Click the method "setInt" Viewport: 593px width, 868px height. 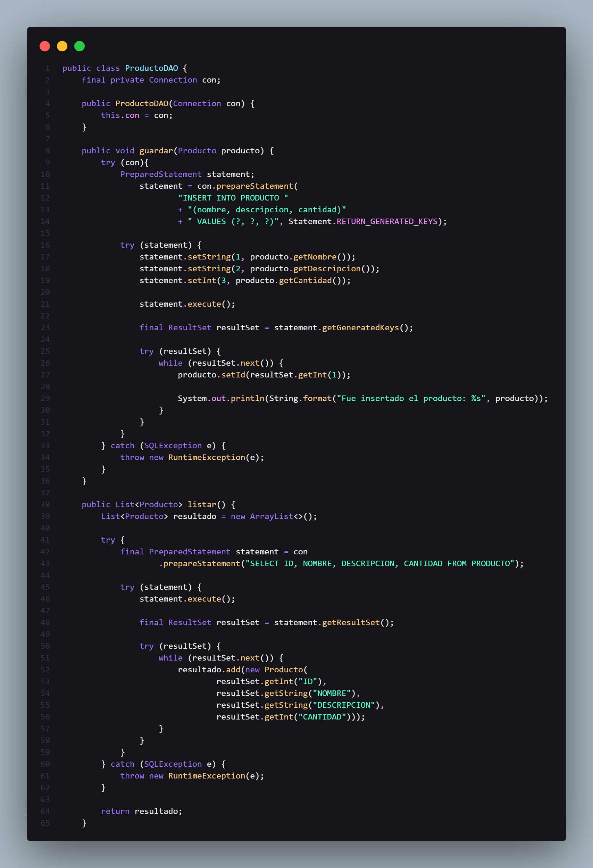(202, 281)
